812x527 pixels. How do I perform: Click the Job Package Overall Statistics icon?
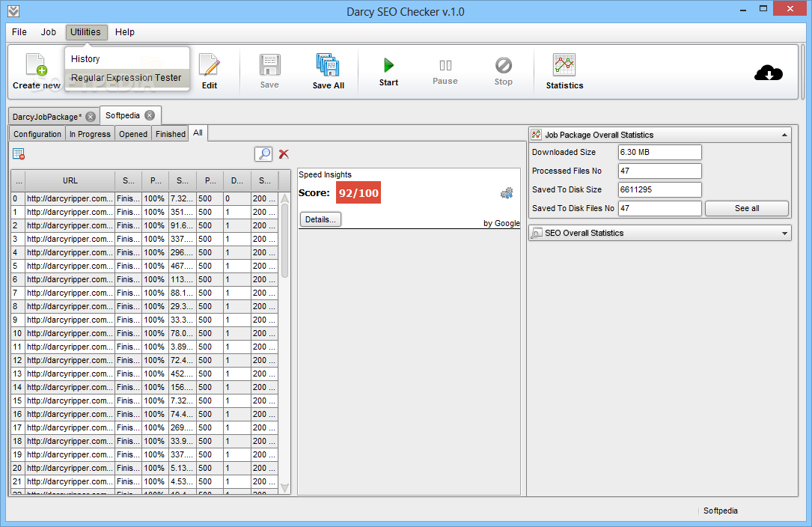[537, 134]
